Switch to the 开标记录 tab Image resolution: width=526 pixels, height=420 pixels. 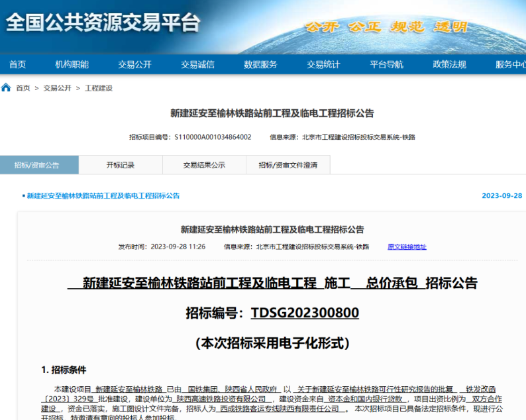click(121, 165)
